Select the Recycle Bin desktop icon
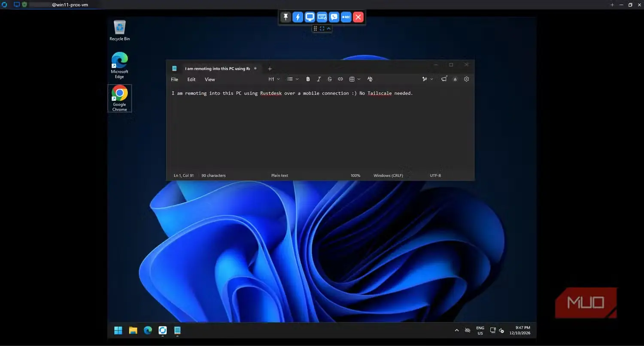644x346 pixels. click(120, 30)
